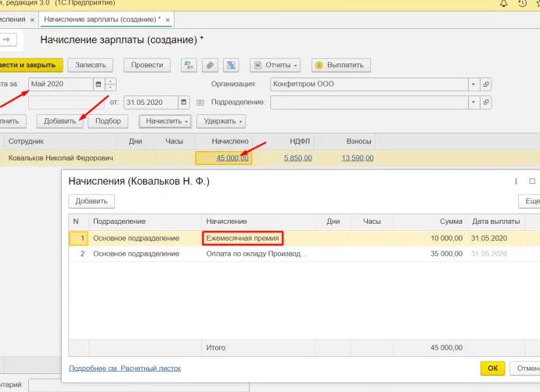The image size is (540, 392).
Task: Open the history clock icon
Action: [x=523, y=4]
